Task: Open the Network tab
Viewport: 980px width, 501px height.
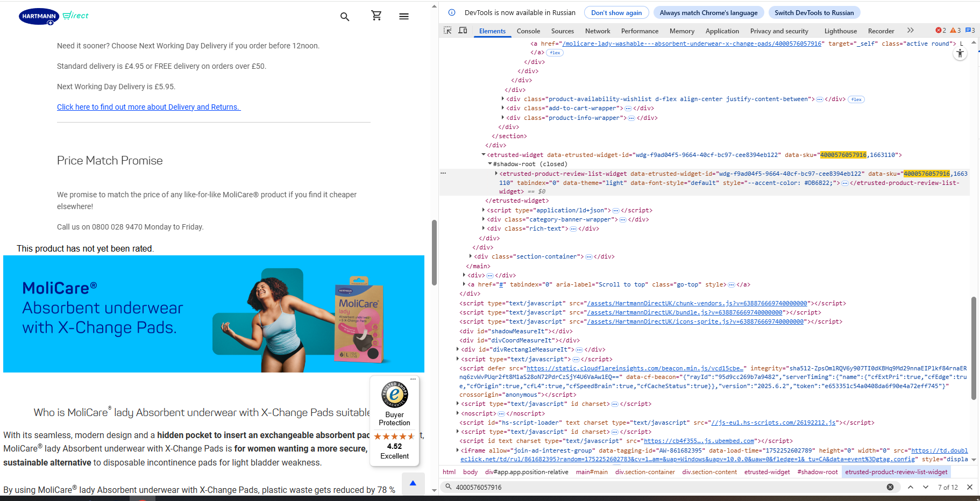Action: point(598,31)
